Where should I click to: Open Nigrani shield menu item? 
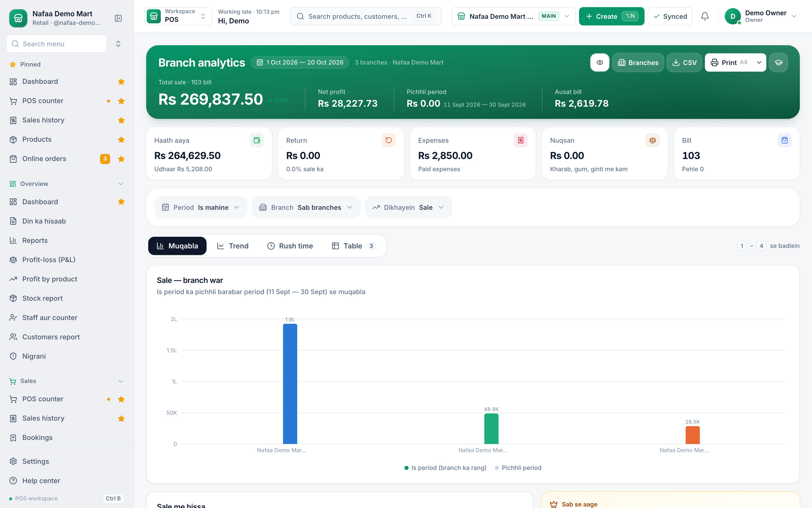pyautogui.click(x=67, y=356)
